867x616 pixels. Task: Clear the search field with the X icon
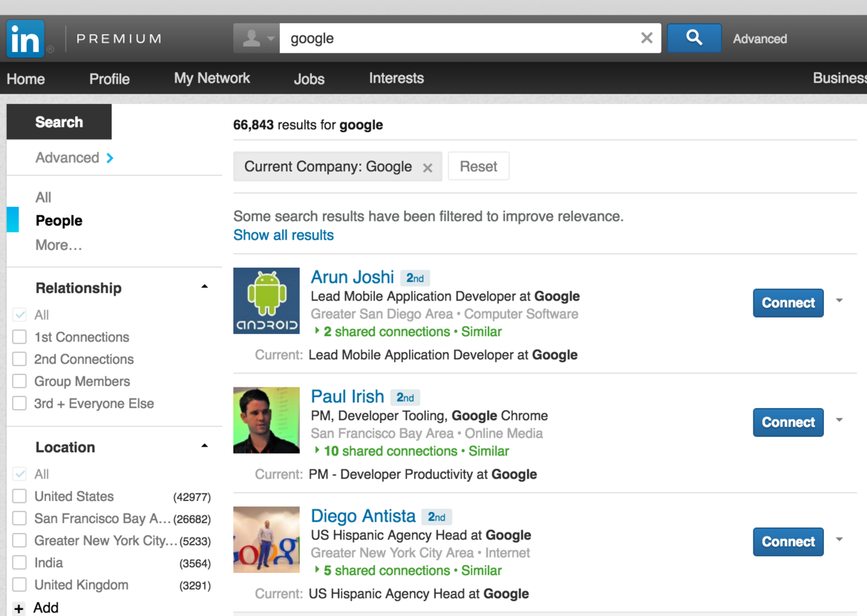point(646,38)
